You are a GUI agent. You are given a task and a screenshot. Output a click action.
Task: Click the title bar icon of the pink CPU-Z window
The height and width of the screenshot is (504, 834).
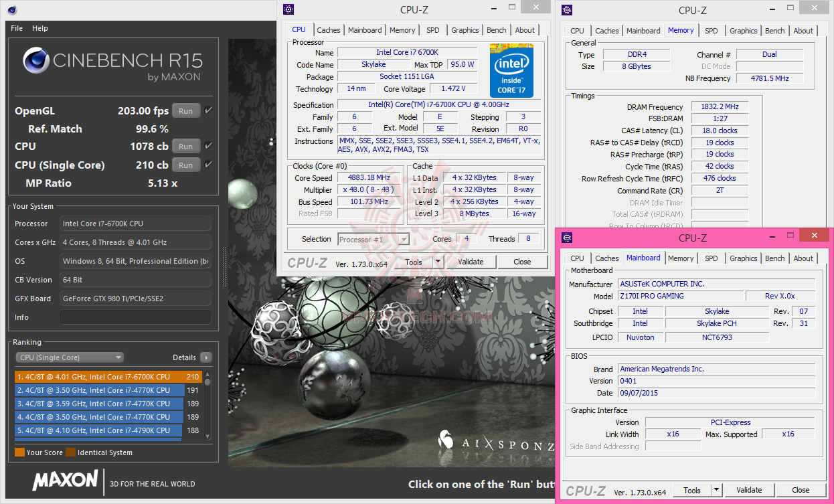point(567,237)
